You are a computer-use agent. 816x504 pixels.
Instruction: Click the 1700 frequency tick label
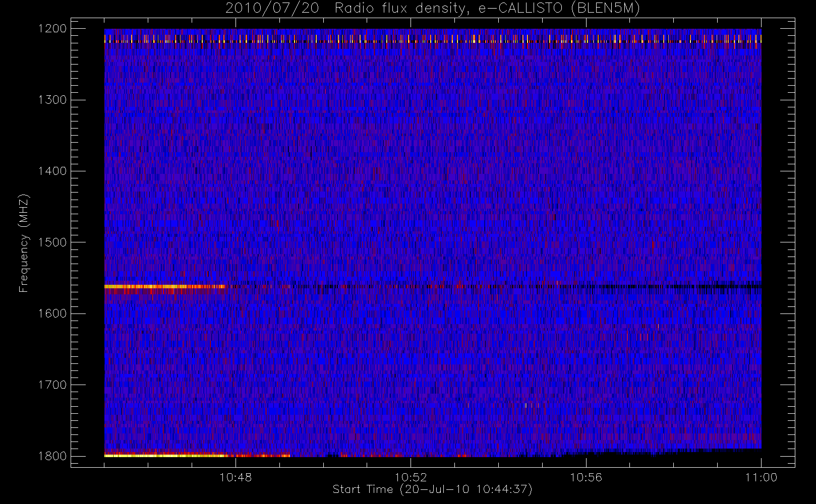tap(52, 385)
